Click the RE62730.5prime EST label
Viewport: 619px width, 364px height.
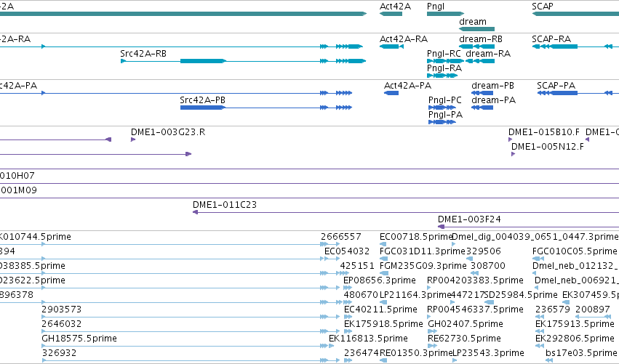(464, 339)
